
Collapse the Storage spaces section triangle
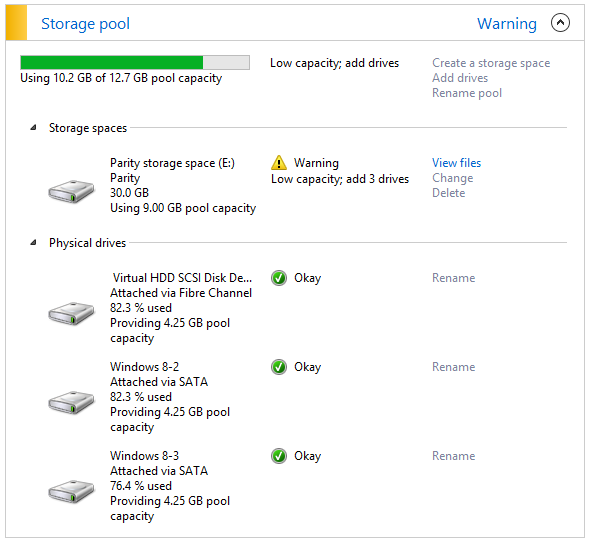click(33, 128)
